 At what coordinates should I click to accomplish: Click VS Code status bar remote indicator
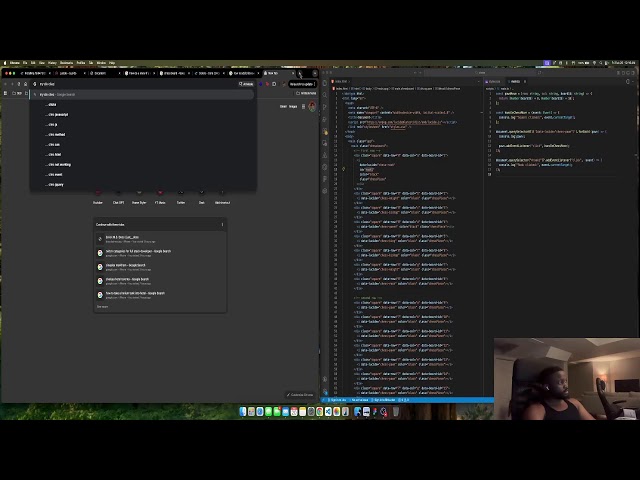[324, 400]
